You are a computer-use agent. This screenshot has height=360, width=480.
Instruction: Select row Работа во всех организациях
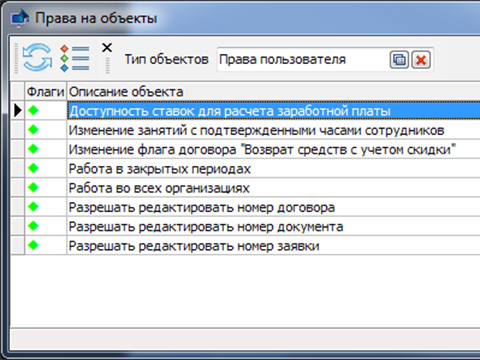coord(273,188)
